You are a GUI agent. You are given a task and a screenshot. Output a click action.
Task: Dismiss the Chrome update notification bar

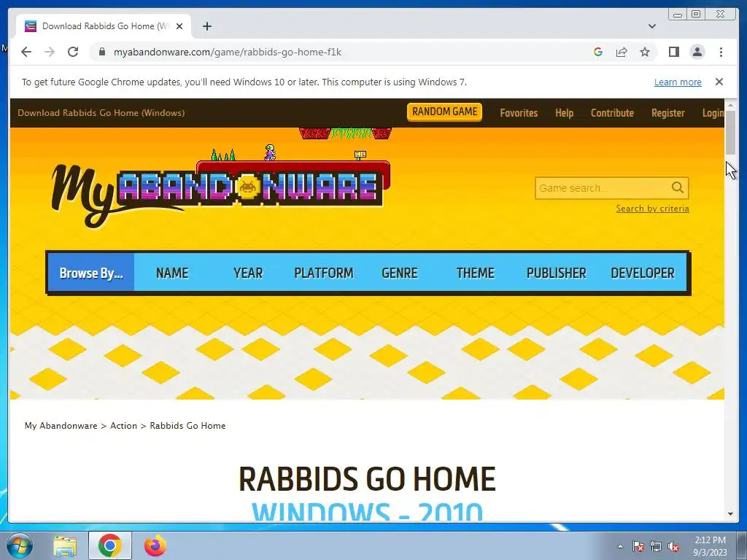[x=719, y=82]
